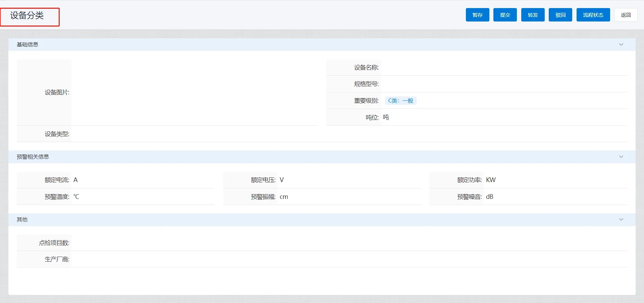Image resolution: width=644 pixels, height=303 pixels.
Task: Submit the form with 提交
Action: click(x=505, y=15)
